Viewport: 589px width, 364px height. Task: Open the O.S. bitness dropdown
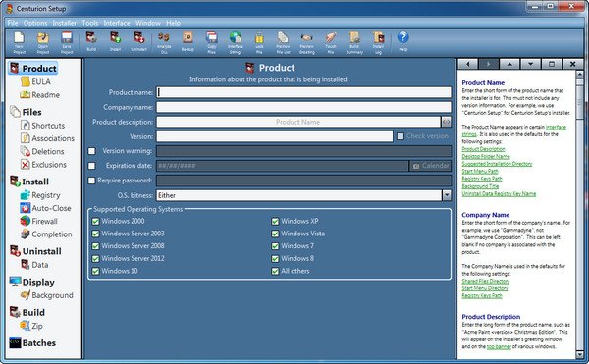point(447,195)
